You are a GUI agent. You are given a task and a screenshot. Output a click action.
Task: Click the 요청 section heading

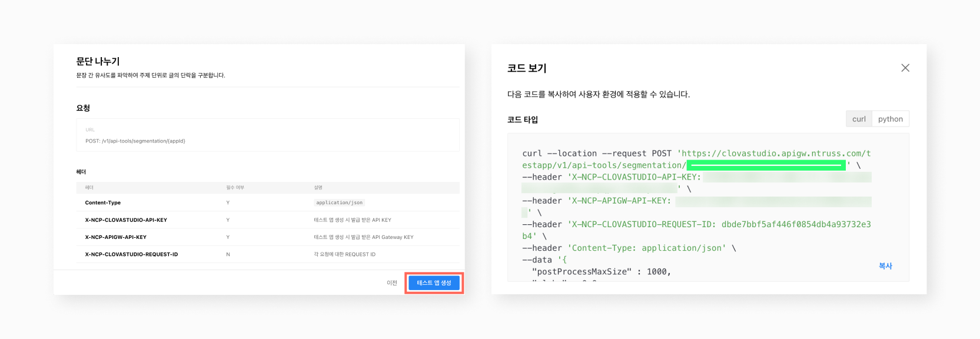pyautogui.click(x=83, y=108)
